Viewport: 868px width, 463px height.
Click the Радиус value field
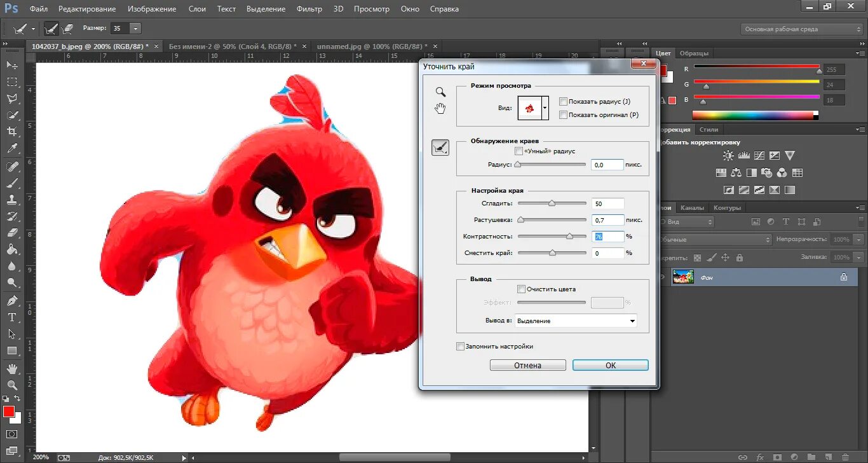point(607,165)
